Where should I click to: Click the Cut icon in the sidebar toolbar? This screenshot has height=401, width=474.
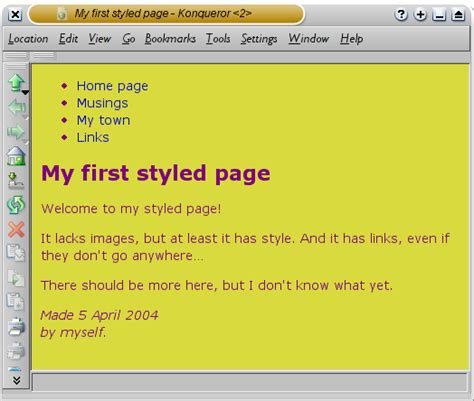[16, 253]
